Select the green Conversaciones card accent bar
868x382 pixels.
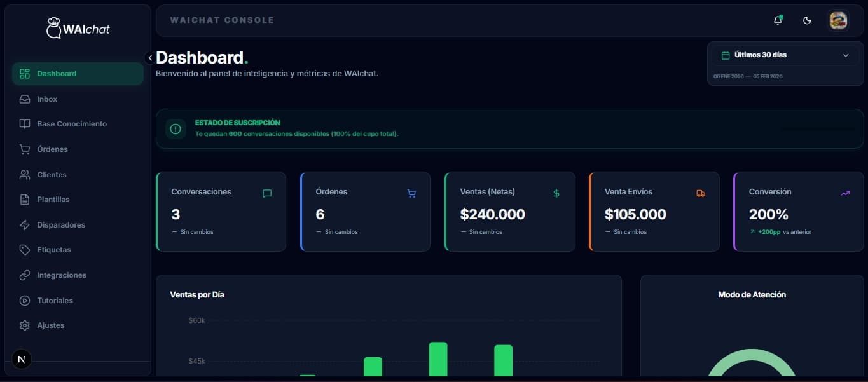click(156, 211)
